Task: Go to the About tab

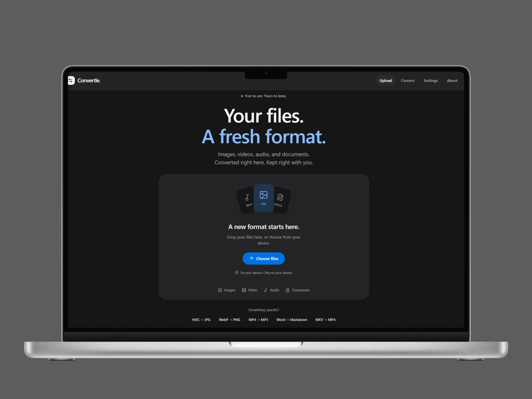Action: point(452,80)
